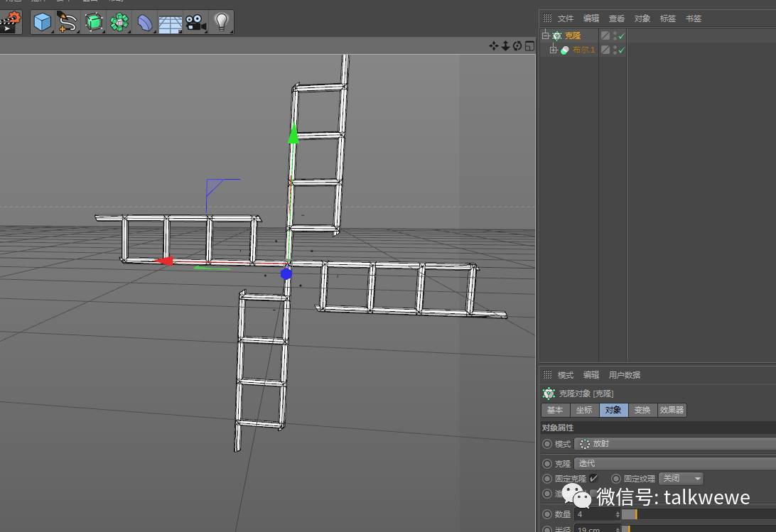Open the Object Manager 书签 menu

(x=694, y=18)
